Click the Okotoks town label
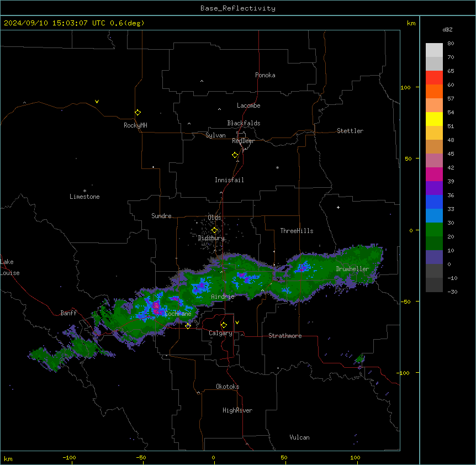The width and height of the screenshot is (476, 465). [228, 387]
